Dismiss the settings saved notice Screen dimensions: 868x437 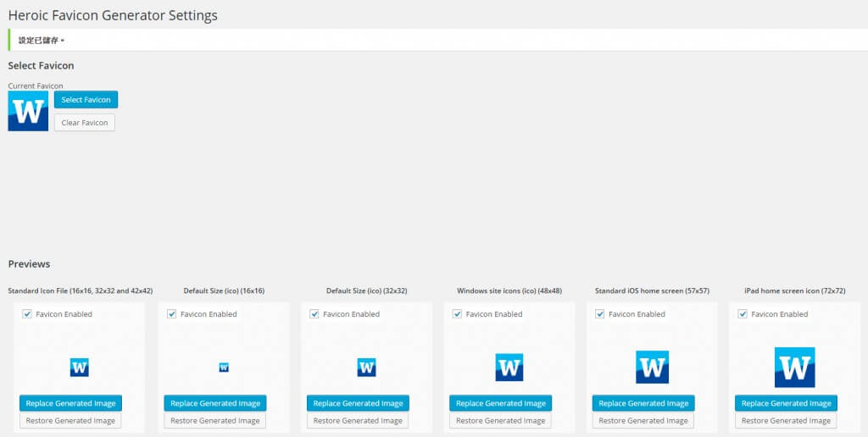63,41
